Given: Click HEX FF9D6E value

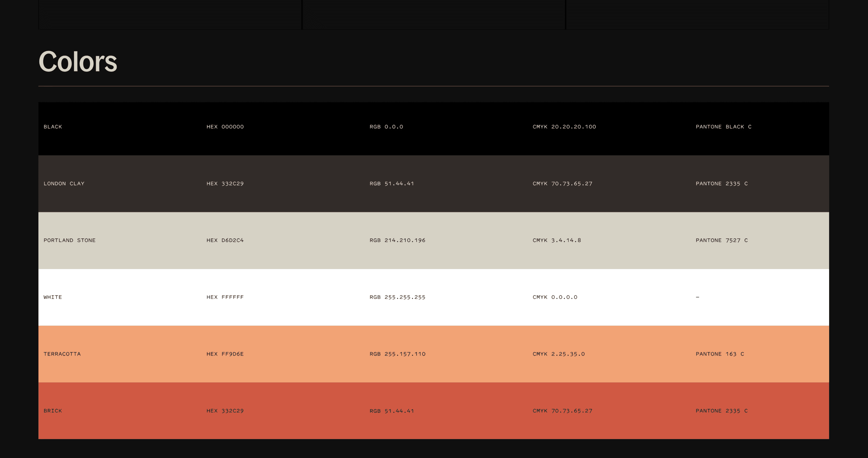Looking at the screenshot, I should click(x=225, y=354).
